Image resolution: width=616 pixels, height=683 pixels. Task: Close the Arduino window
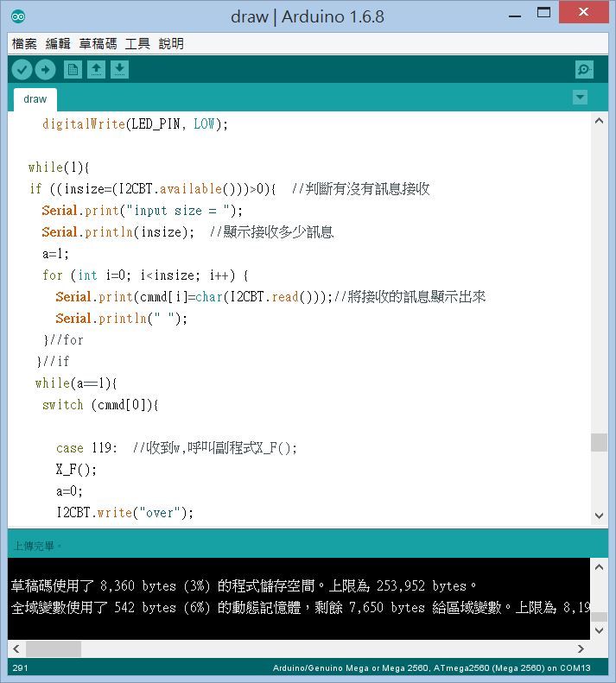(x=583, y=12)
